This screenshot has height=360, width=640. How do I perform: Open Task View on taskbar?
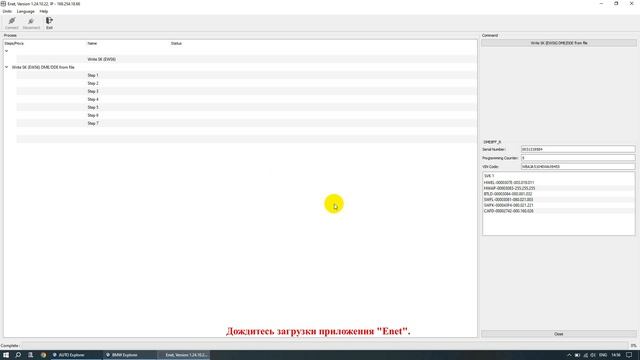pyautogui.click(x=31, y=355)
